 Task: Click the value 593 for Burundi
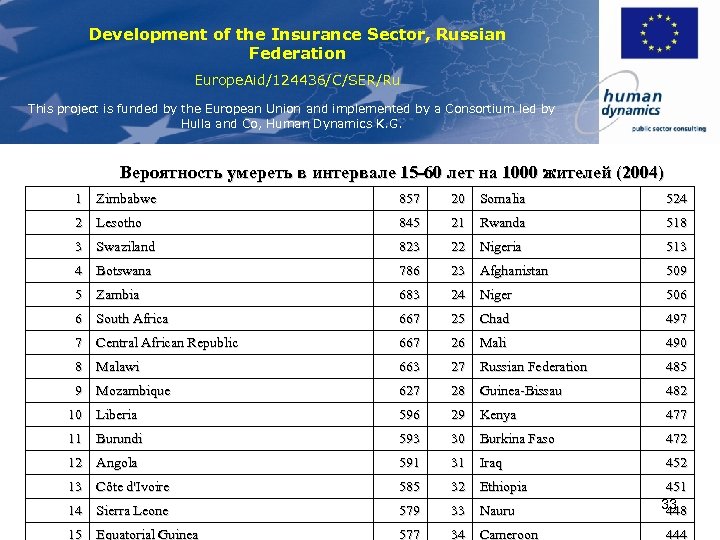409,439
